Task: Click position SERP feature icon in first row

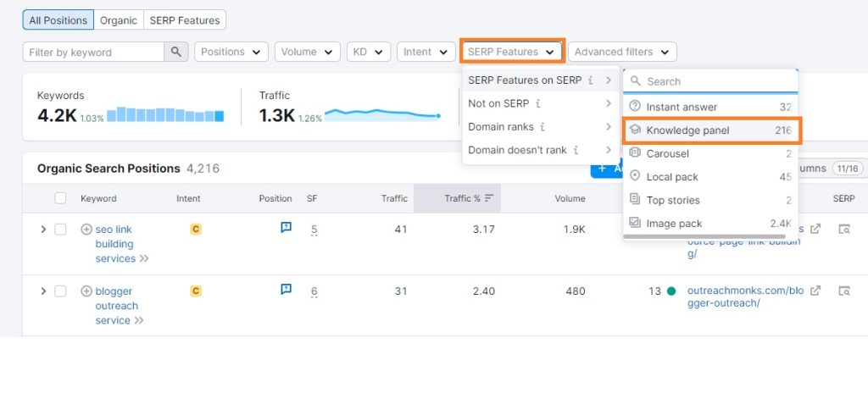Action: 286,228
